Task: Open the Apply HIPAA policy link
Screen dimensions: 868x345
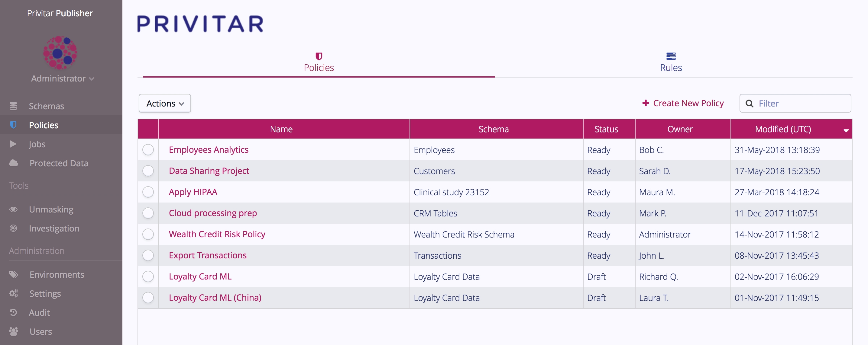Action: pos(193,192)
